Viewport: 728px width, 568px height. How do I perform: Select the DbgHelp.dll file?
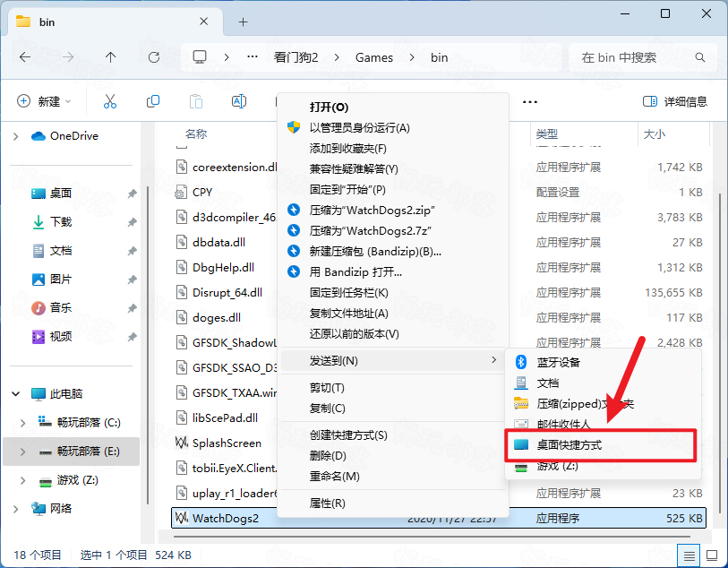tap(223, 268)
